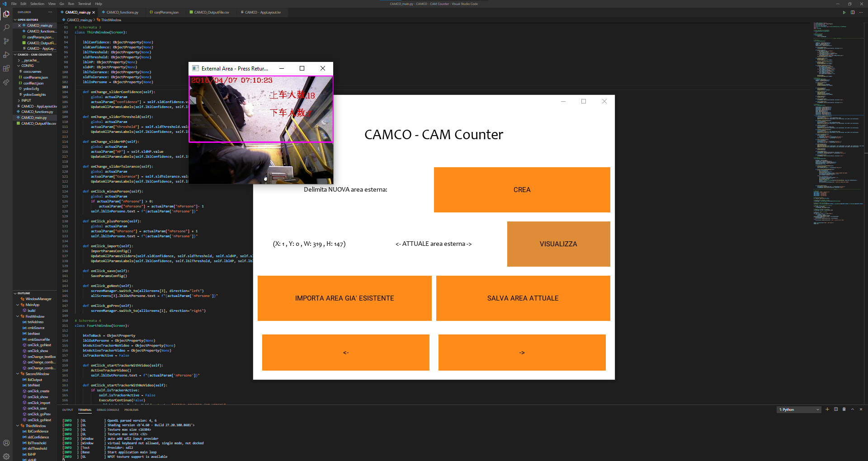Image resolution: width=868 pixels, height=461 pixels.
Task: Switch to the CAMCO_functions.py editor tab
Action: [x=122, y=12]
